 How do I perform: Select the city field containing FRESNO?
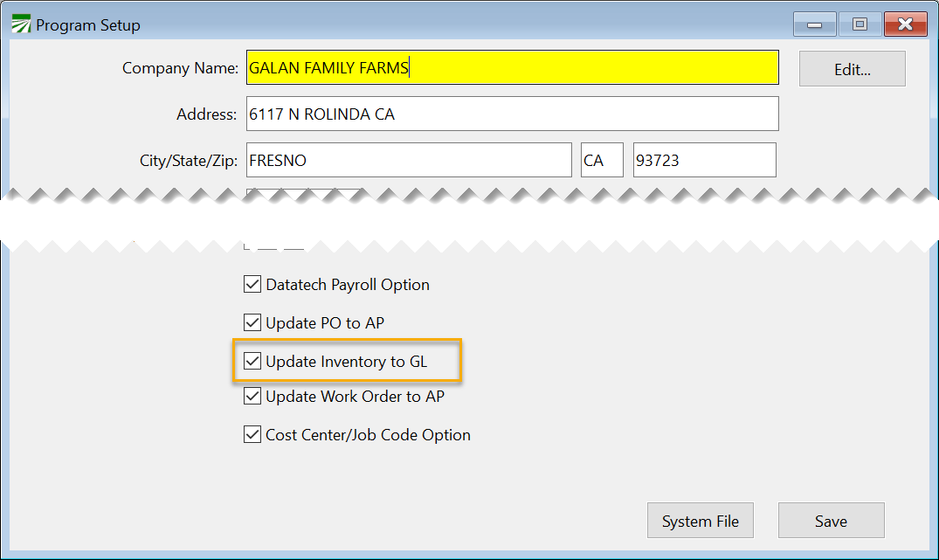tap(409, 161)
